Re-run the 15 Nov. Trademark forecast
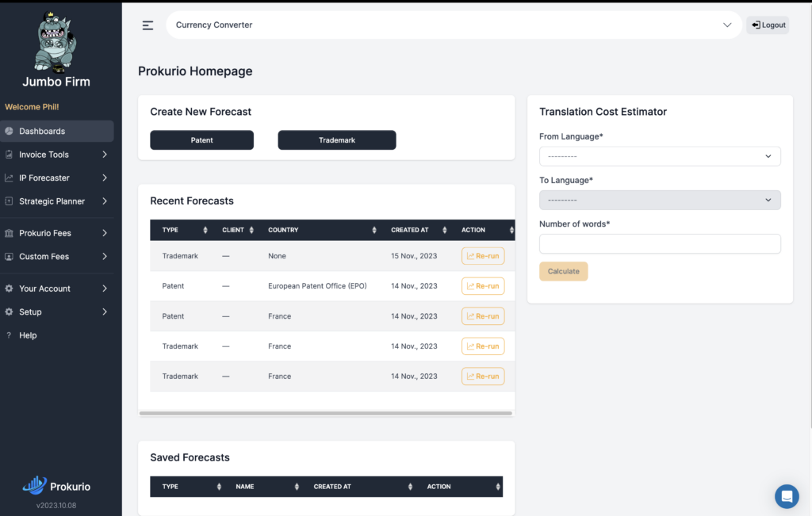The height and width of the screenshot is (516, 812). [483, 256]
